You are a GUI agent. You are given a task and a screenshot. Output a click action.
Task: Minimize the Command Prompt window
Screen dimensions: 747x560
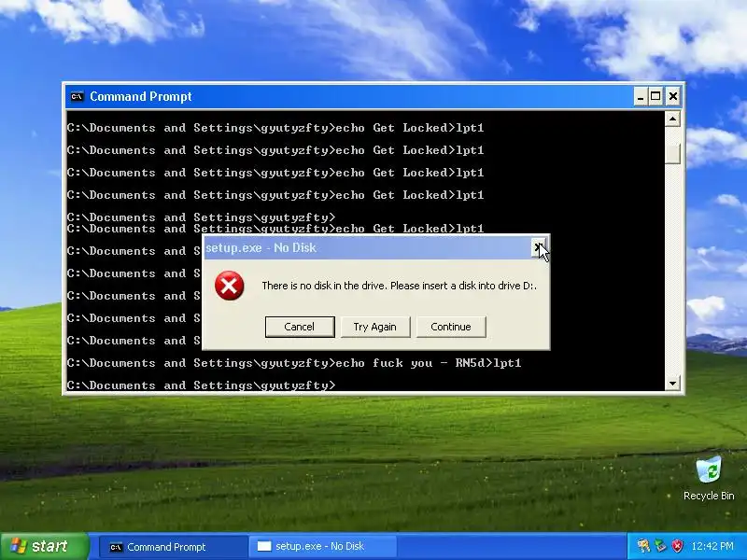641,97
